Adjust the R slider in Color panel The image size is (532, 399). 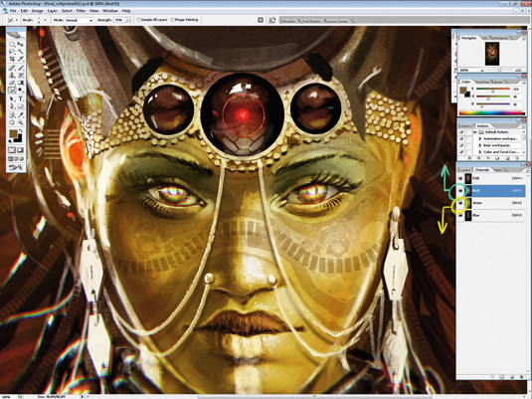[493, 90]
